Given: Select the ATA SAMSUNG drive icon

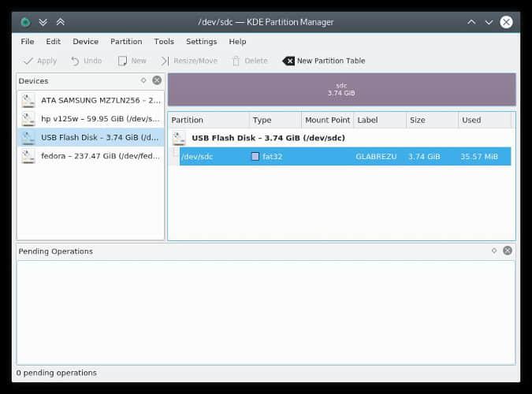Looking at the screenshot, I should coord(28,101).
